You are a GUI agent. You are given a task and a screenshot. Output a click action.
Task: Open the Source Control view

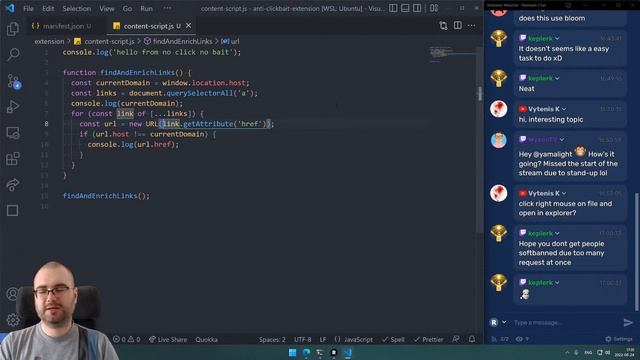click(x=13, y=81)
